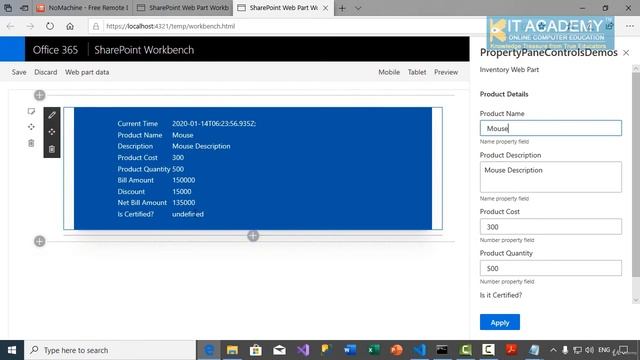
Task: Click the section edit icon at left
Action: pyautogui.click(x=31, y=111)
